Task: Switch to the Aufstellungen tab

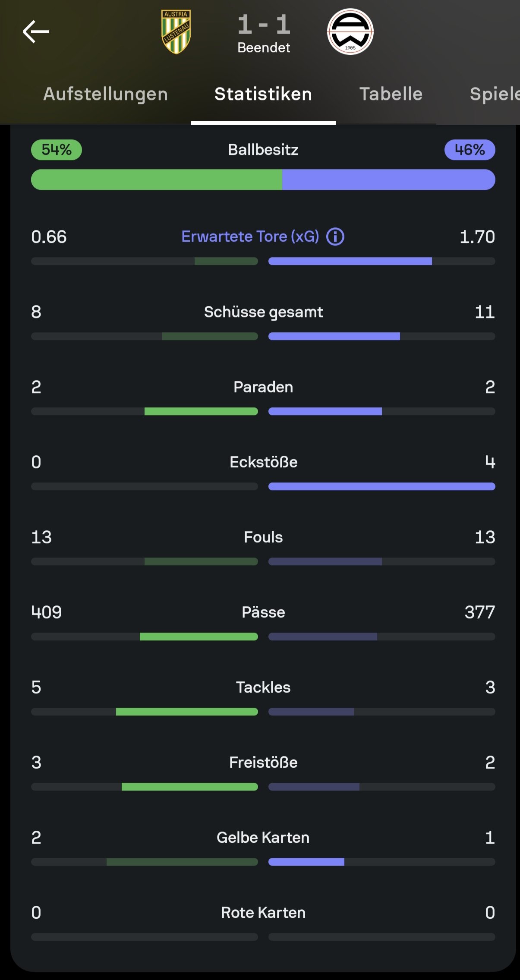Action: 105,94
